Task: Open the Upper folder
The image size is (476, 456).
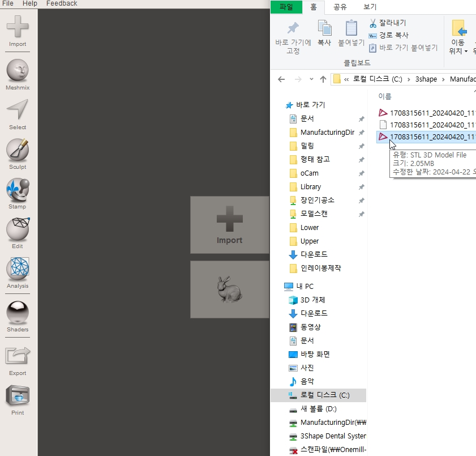Action: pyautogui.click(x=304, y=241)
